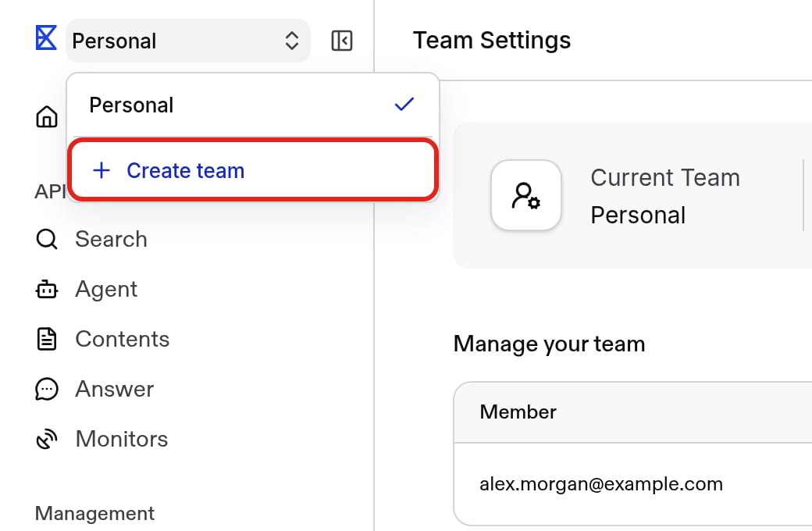This screenshot has width=812, height=531.
Task: Select Personal in the team list
Action: click(x=253, y=105)
